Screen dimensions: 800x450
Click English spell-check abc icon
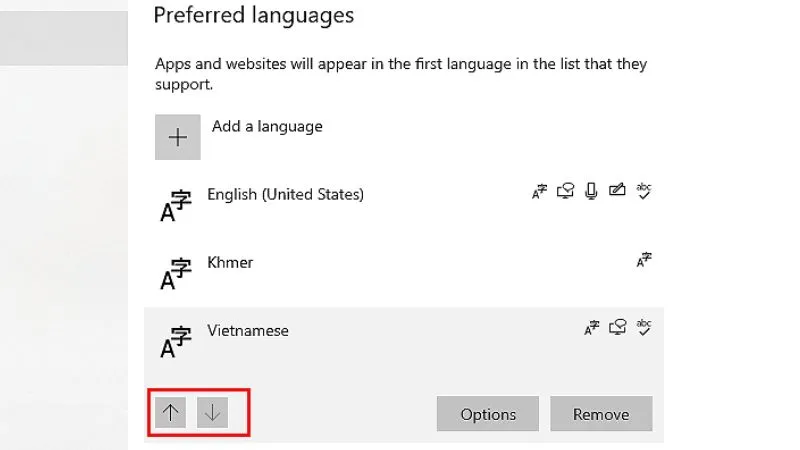tap(644, 190)
